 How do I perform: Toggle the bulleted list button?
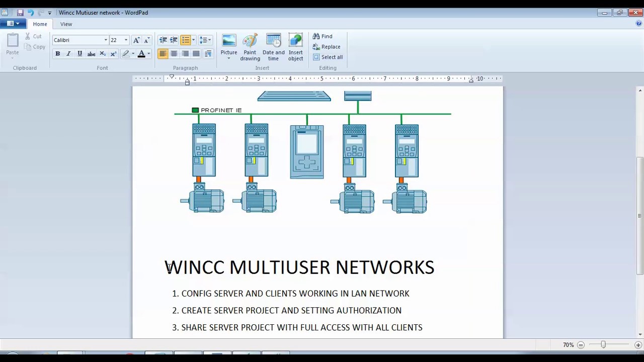click(x=185, y=40)
